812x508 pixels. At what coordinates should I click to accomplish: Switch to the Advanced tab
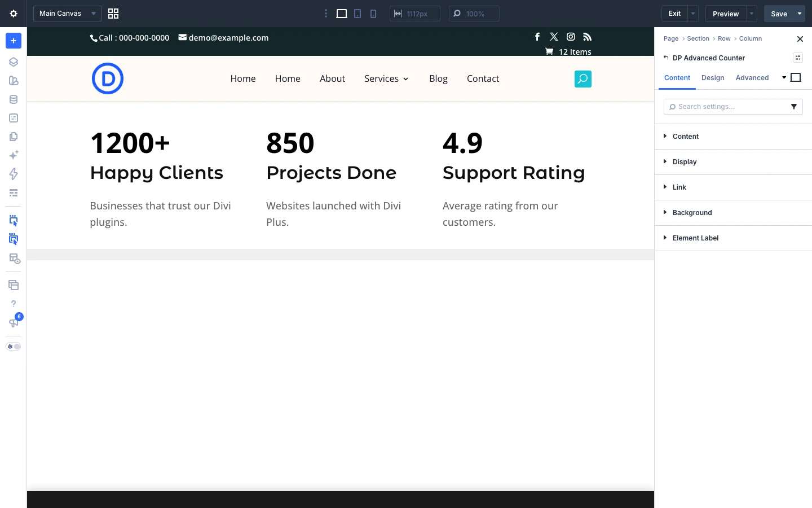click(x=752, y=78)
